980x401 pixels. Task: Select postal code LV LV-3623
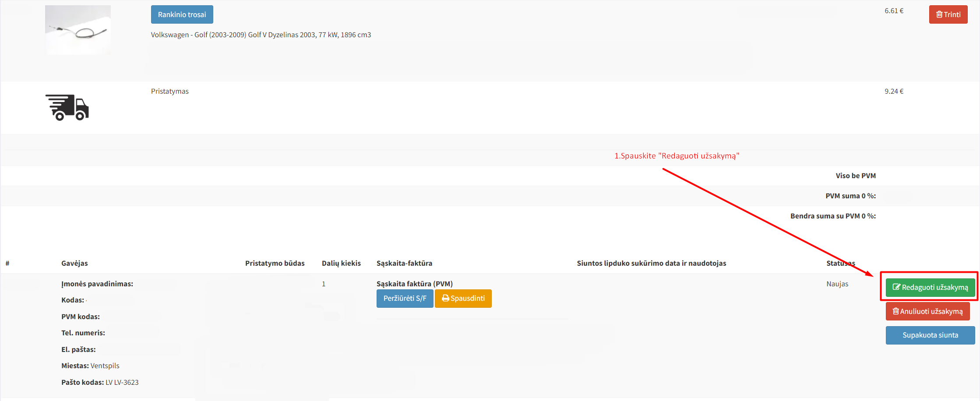click(x=122, y=382)
